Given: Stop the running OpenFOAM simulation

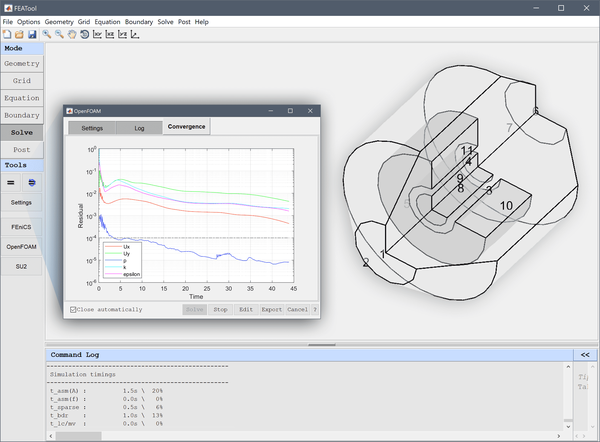Looking at the screenshot, I should tap(220, 310).
